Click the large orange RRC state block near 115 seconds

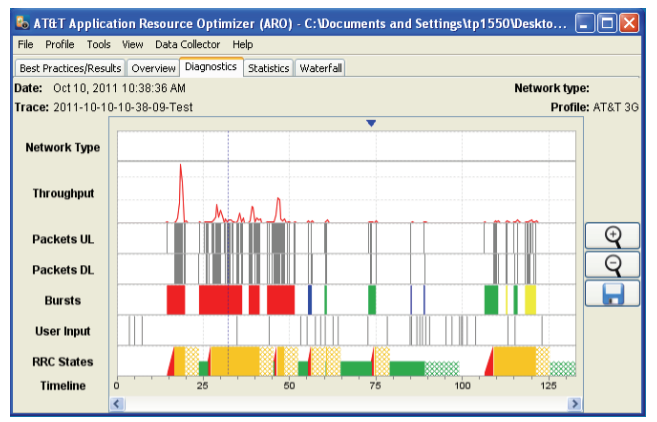pyautogui.click(x=515, y=361)
